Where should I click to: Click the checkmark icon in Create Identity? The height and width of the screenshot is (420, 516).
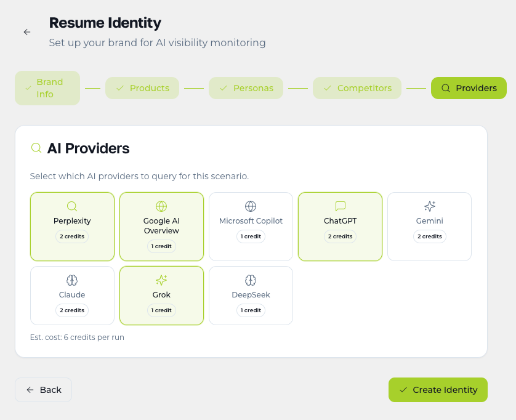pos(403,390)
